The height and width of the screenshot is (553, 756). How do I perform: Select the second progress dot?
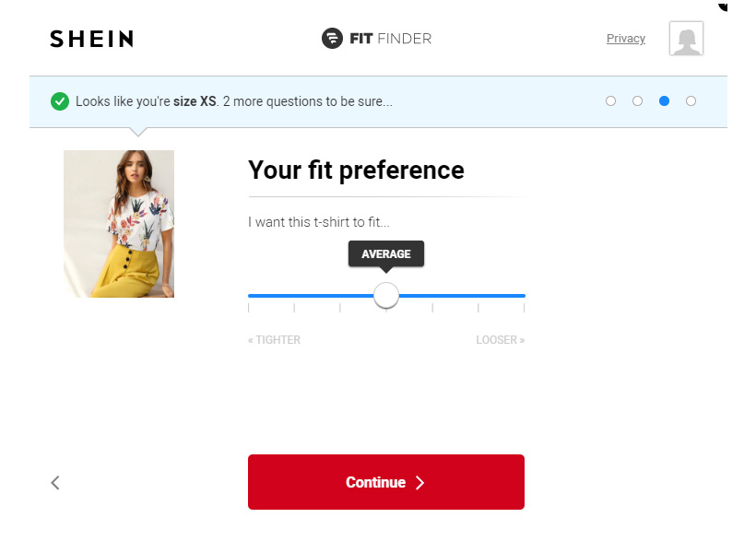coord(637,100)
